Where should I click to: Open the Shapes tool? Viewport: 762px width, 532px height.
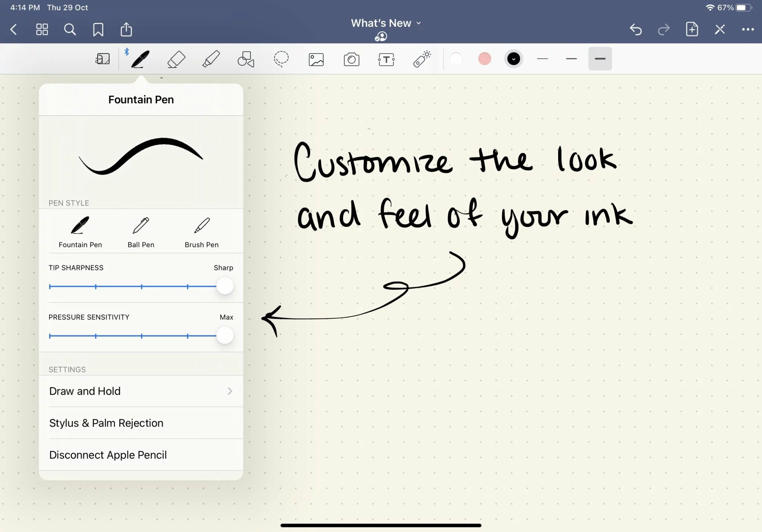click(245, 59)
